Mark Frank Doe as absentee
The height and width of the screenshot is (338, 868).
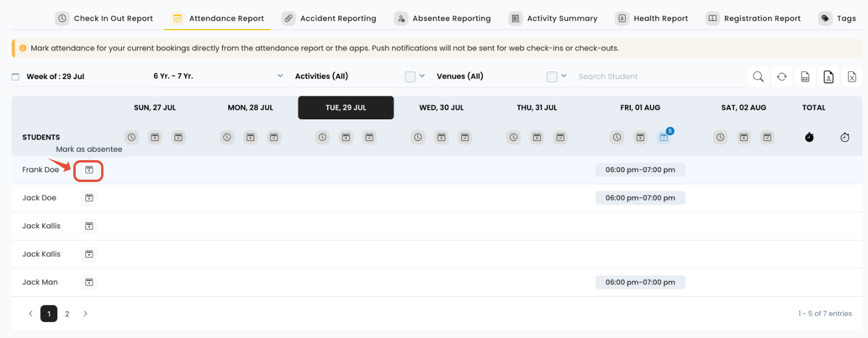click(89, 170)
